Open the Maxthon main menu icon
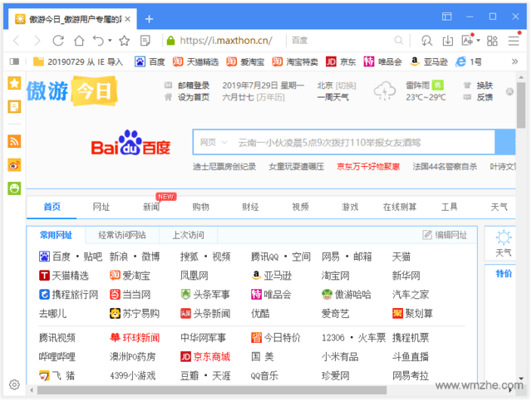 [514, 40]
